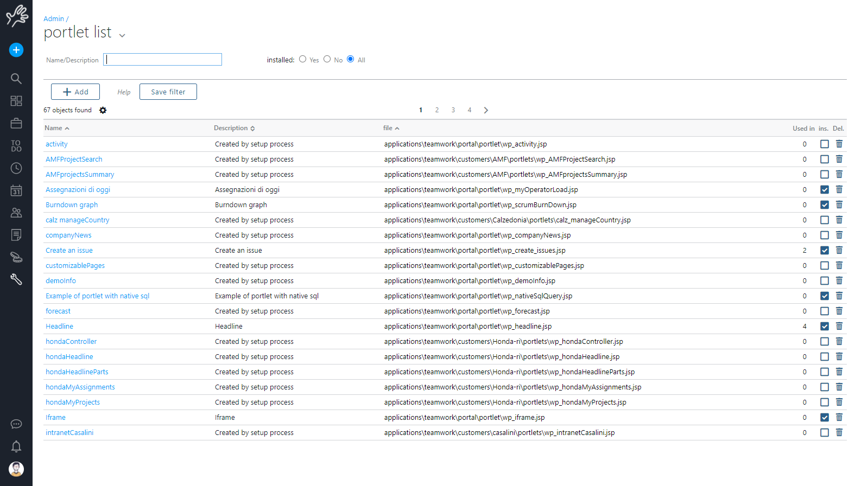Delete the Headline portlet with trash icon
This screenshot has height=486, width=868.
pyautogui.click(x=839, y=326)
